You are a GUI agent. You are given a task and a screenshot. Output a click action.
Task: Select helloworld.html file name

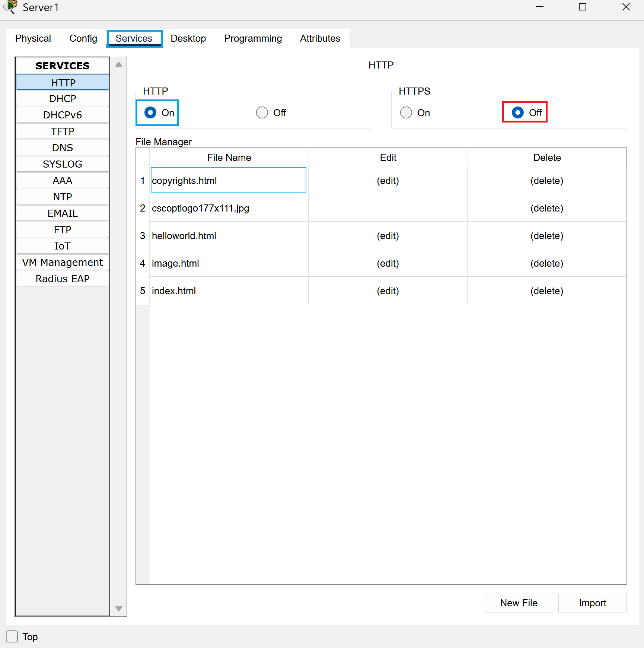[229, 236]
